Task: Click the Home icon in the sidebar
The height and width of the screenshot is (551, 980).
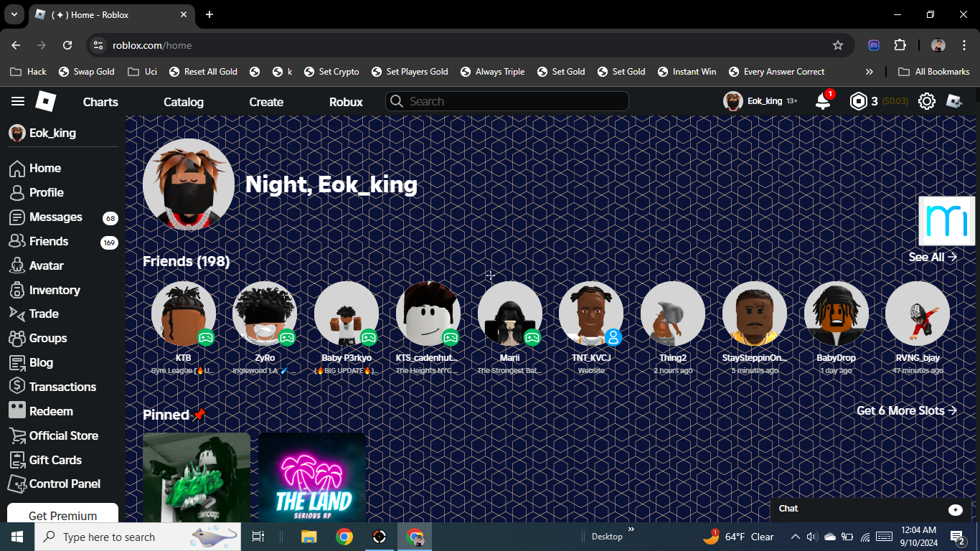Action: pos(17,169)
